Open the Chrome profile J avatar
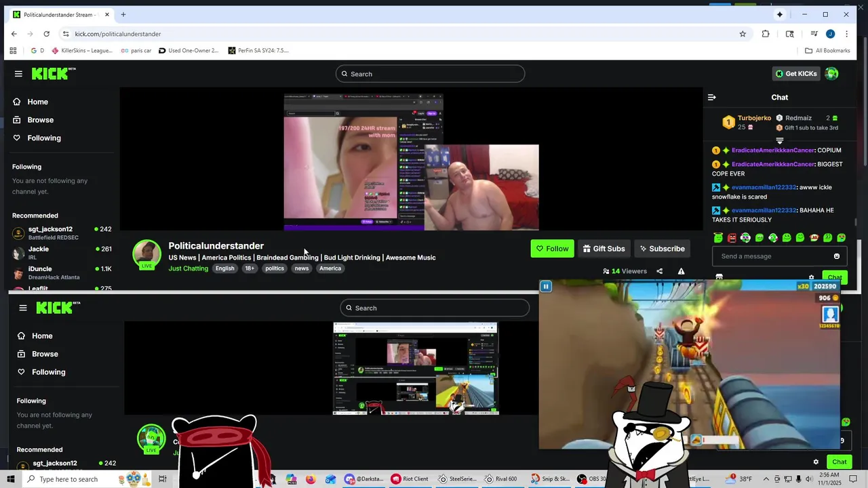The image size is (868, 488). pyautogui.click(x=830, y=34)
